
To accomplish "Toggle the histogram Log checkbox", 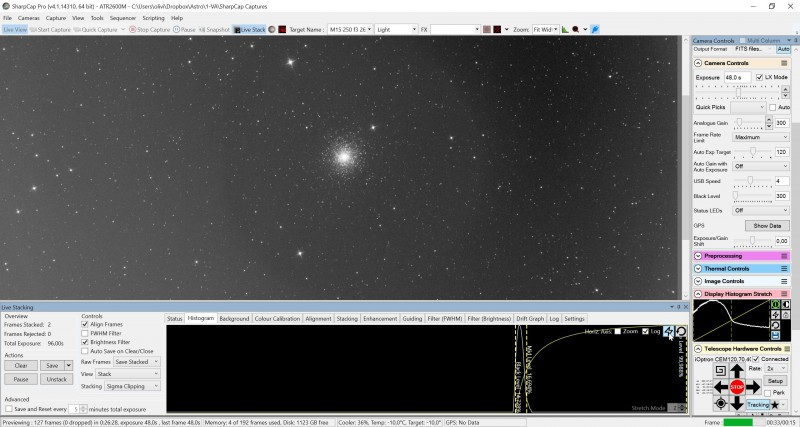I will coord(645,332).
